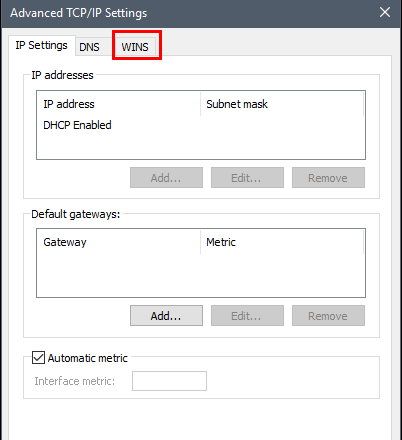Switch to the WINS tab

click(135, 47)
